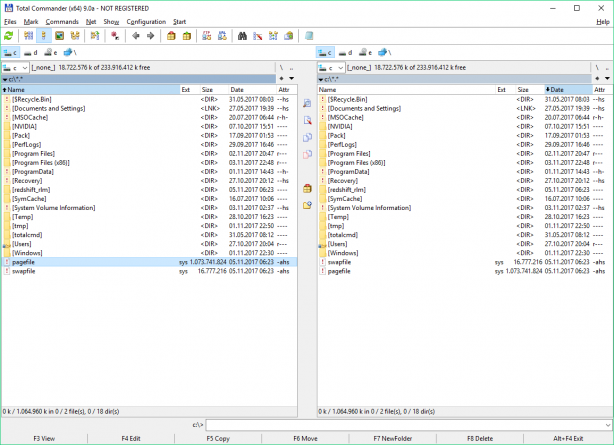The height and width of the screenshot is (445, 614).
Task: Open the Files menu
Action: pos(10,22)
